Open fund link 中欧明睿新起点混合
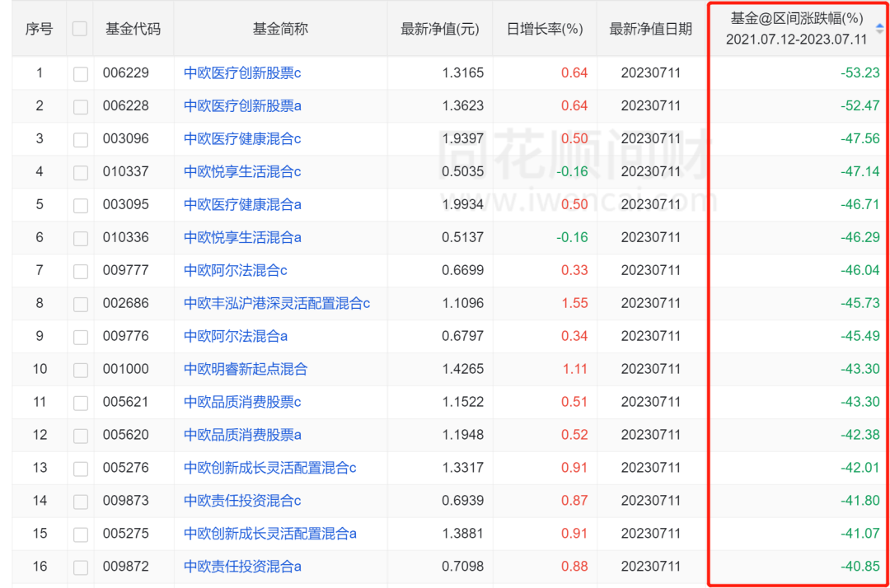Viewport: 890px width, 588px height. click(246, 369)
